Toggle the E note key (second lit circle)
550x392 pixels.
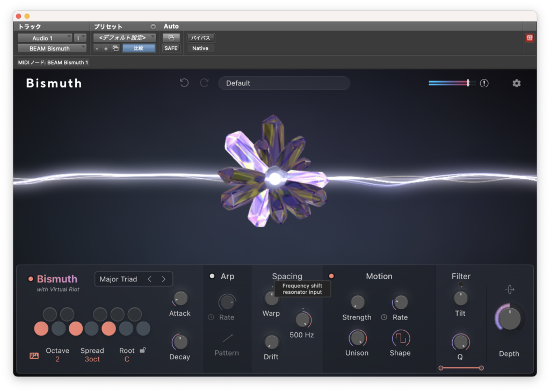[75, 329]
